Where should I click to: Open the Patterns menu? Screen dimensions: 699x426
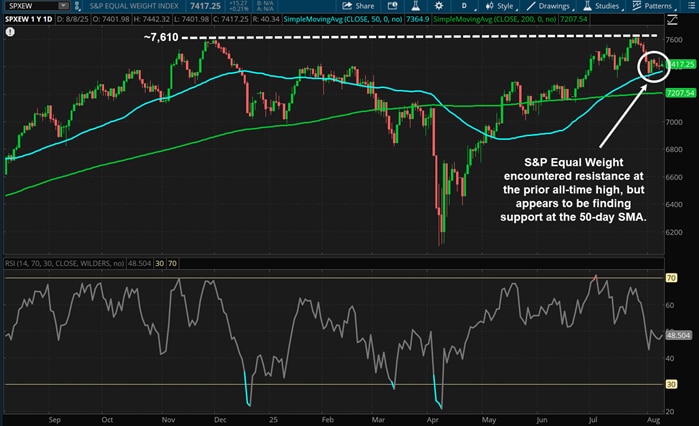653,6
